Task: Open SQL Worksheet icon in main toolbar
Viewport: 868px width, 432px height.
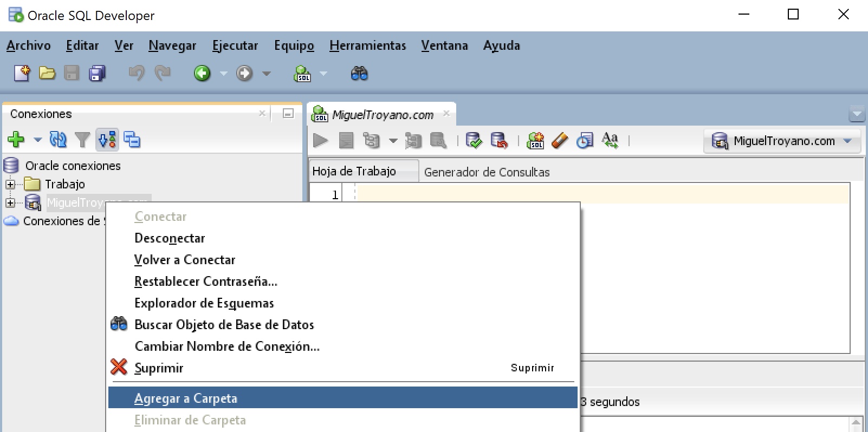Action: tap(302, 73)
